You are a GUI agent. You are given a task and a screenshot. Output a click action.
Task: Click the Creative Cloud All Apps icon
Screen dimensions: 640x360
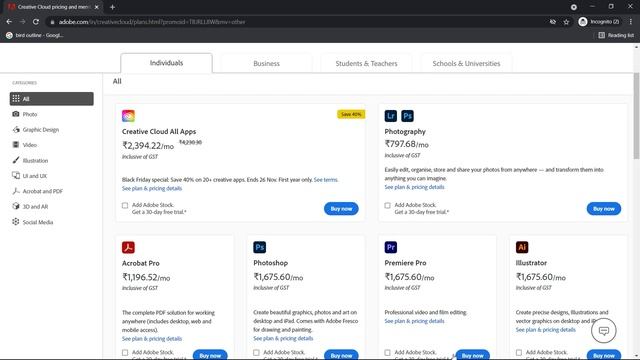coord(128,116)
